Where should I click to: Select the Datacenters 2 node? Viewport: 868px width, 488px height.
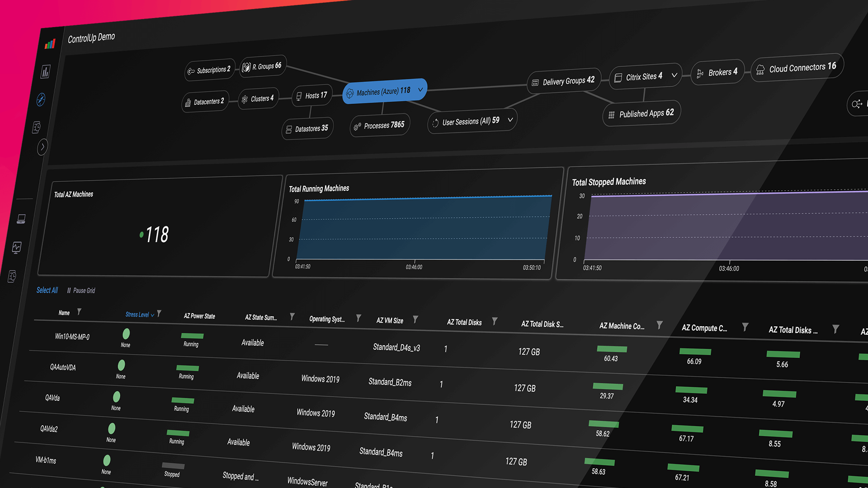tap(205, 102)
